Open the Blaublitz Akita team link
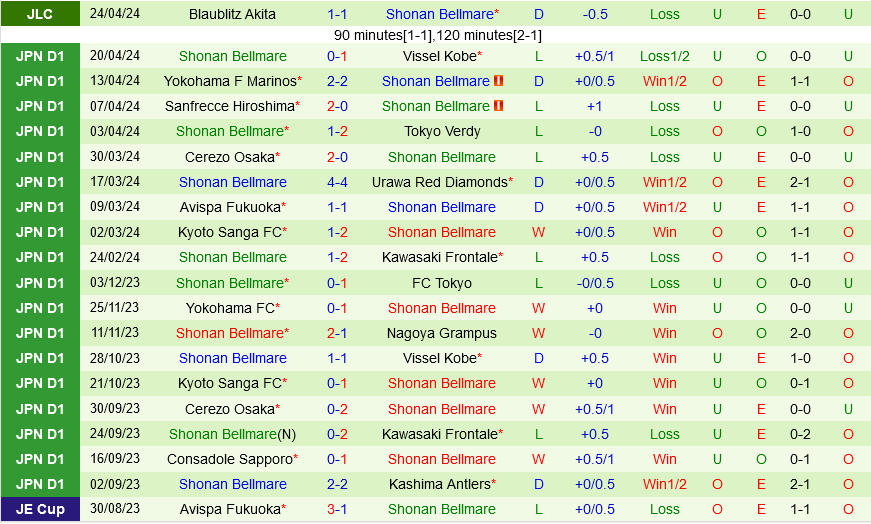871x524 pixels. click(x=233, y=14)
